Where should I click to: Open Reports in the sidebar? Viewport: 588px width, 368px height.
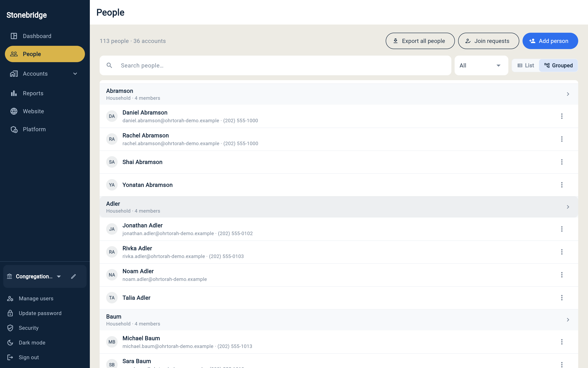tap(45, 93)
